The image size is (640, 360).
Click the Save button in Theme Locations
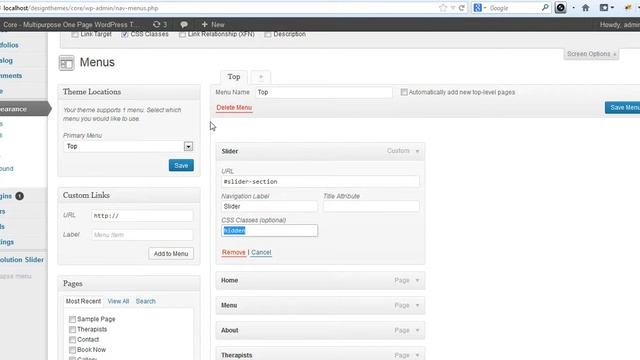pyautogui.click(x=181, y=165)
